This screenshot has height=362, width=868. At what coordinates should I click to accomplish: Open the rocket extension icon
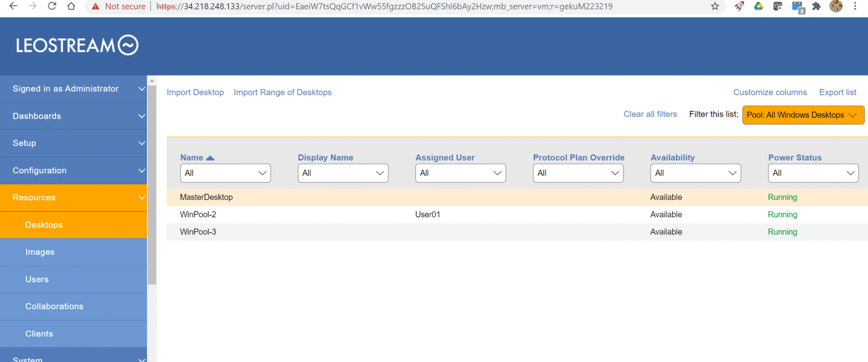coord(739,6)
